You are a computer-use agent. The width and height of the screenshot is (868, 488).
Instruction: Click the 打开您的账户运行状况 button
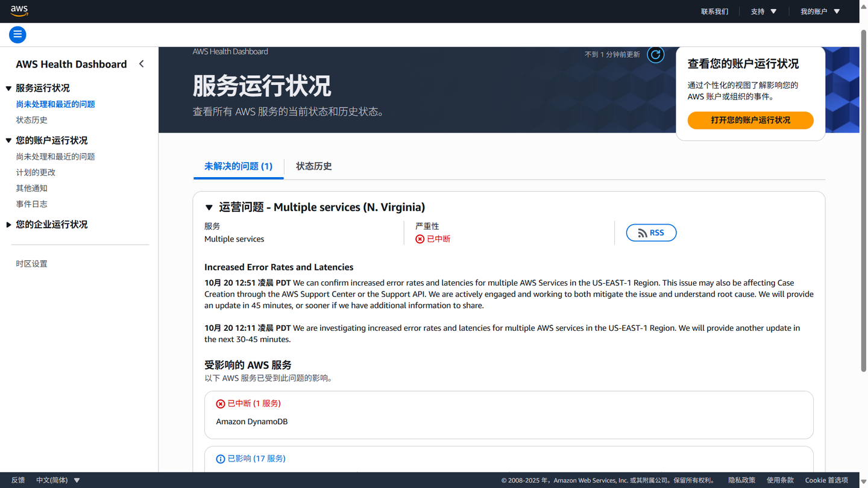tap(750, 120)
